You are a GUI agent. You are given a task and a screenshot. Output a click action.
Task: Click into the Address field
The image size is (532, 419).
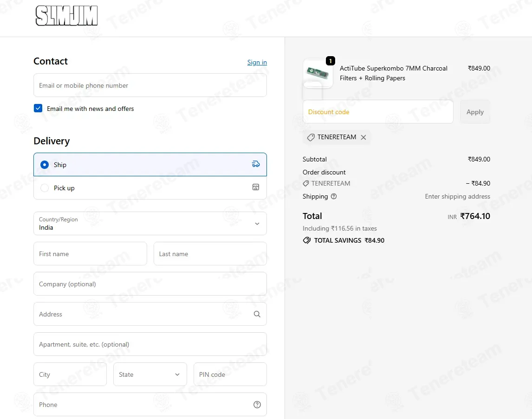pyautogui.click(x=150, y=314)
